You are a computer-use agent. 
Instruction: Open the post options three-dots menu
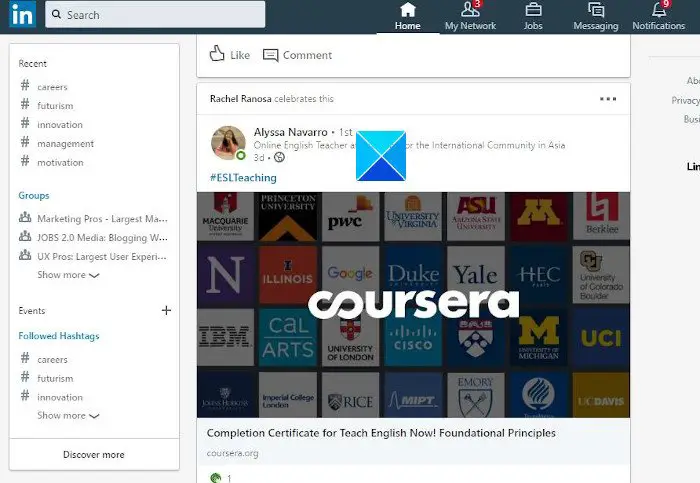coord(608,99)
